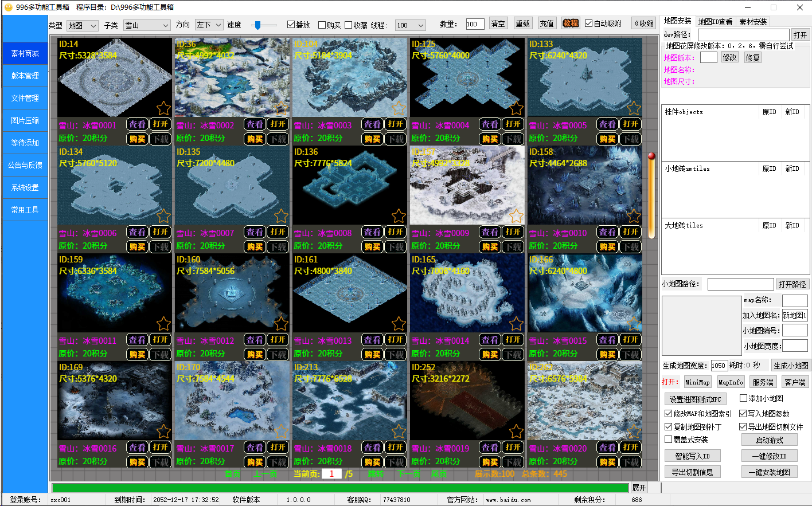Star the map ID:125 as favorite
The image size is (812, 506).
(x=516, y=108)
